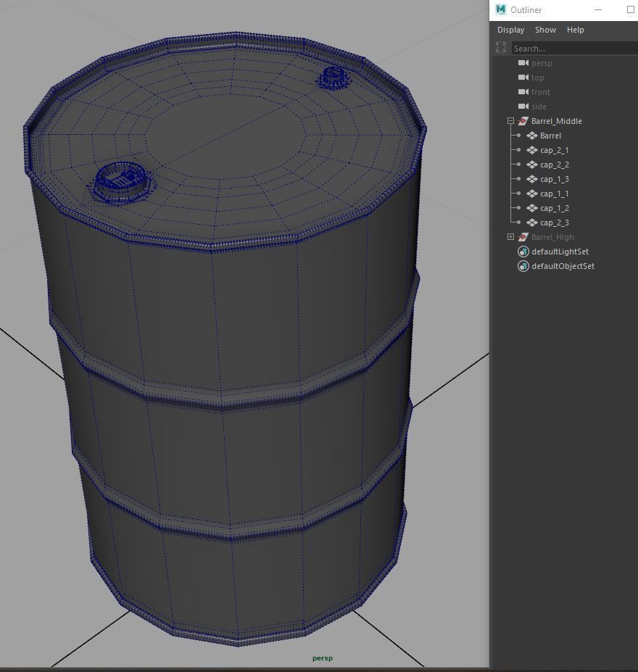
Task: Click the mesh icon next to Barrel
Action: click(531, 136)
